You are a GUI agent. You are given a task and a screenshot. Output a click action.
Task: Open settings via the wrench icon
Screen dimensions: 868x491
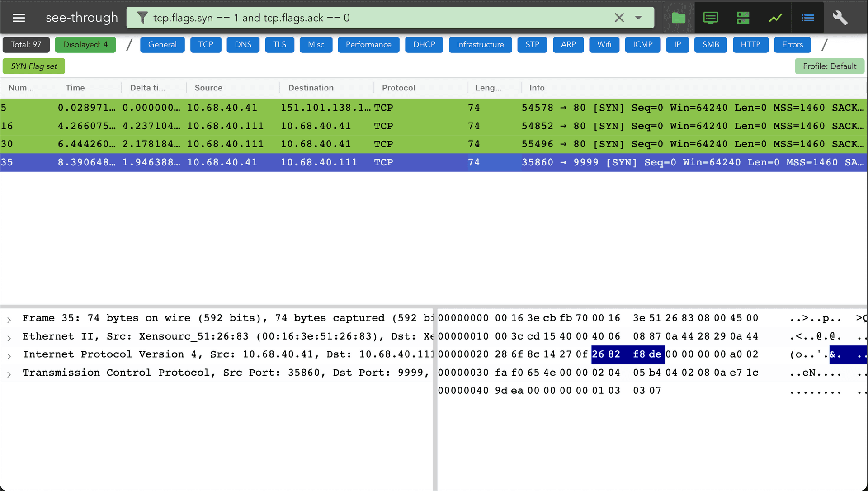pos(841,18)
